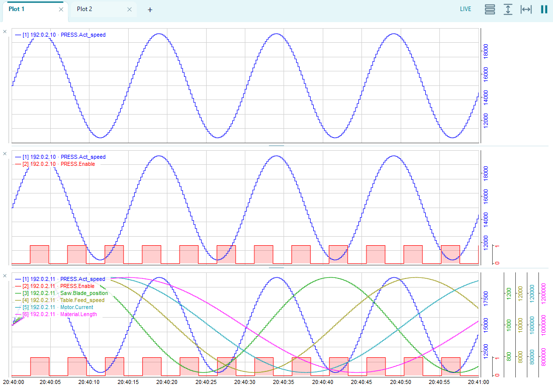
Task: Select 192.0.2.11 PRESS.Act_speed legend in bottom graph
Action: pyautogui.click(x=60, y=279)
